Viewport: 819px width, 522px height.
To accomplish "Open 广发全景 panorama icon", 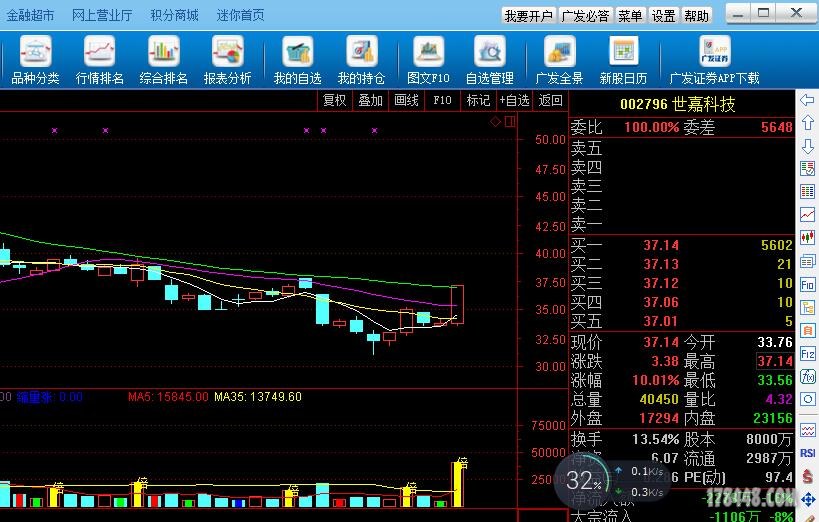I will point(559,60).
